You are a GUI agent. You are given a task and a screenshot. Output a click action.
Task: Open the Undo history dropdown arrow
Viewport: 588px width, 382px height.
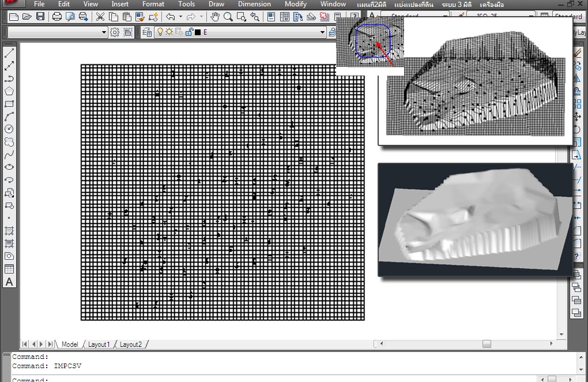180,17
